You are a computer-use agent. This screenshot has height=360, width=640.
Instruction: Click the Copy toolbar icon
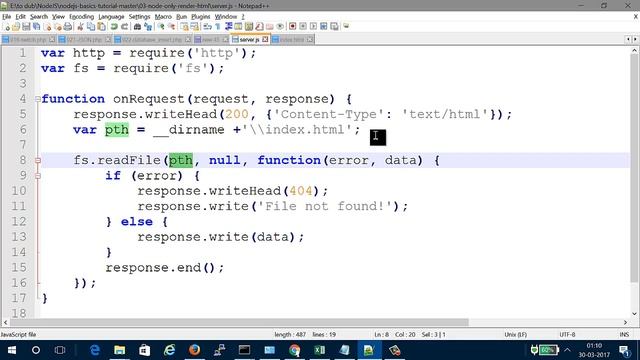pyautogui.click(x=91, y=27)
